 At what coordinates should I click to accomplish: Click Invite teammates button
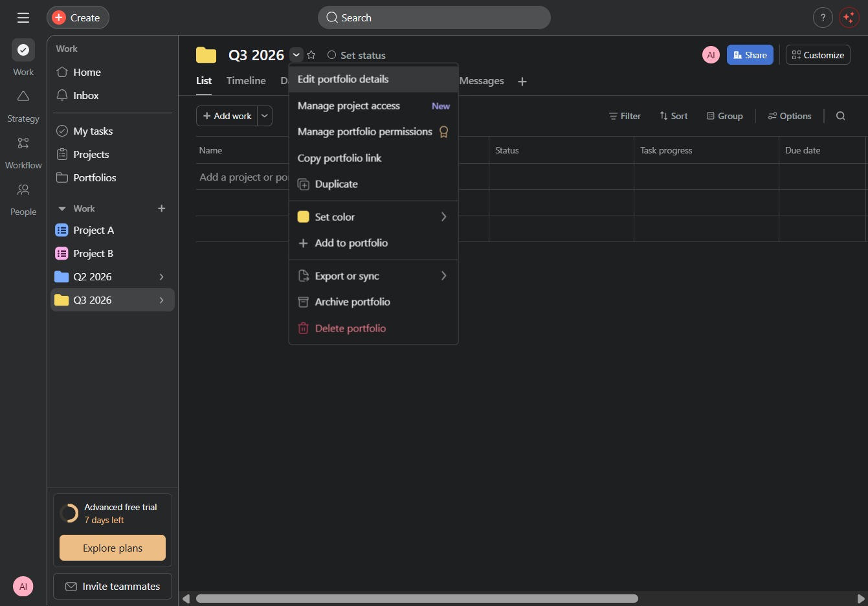113,586
